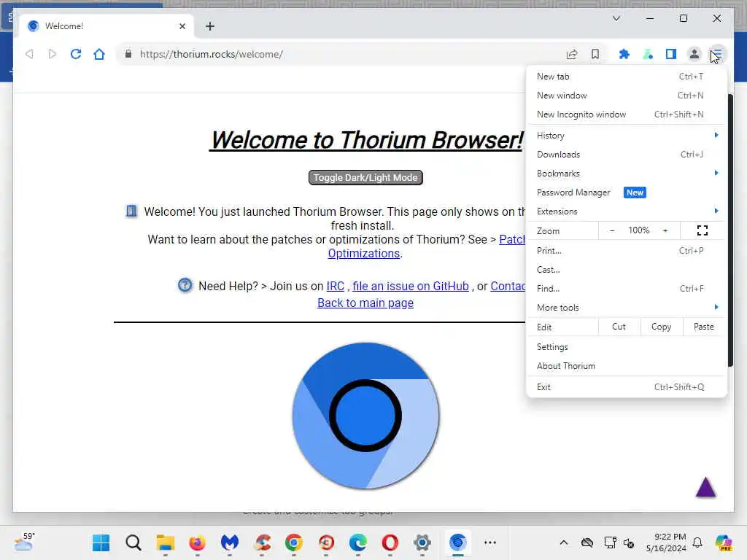The width and height of the screenshot is (747, 560).
Task: Open the profile avatar icon
Action: click(x=694, y=54)
